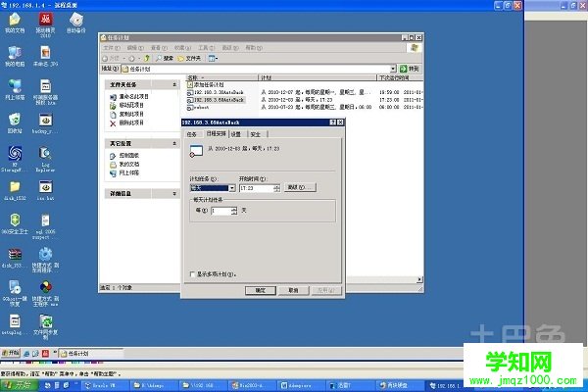This screenshot has height=392, width=588.
Task: Adjust the start time spinner arrows
Action: [276, 188]
